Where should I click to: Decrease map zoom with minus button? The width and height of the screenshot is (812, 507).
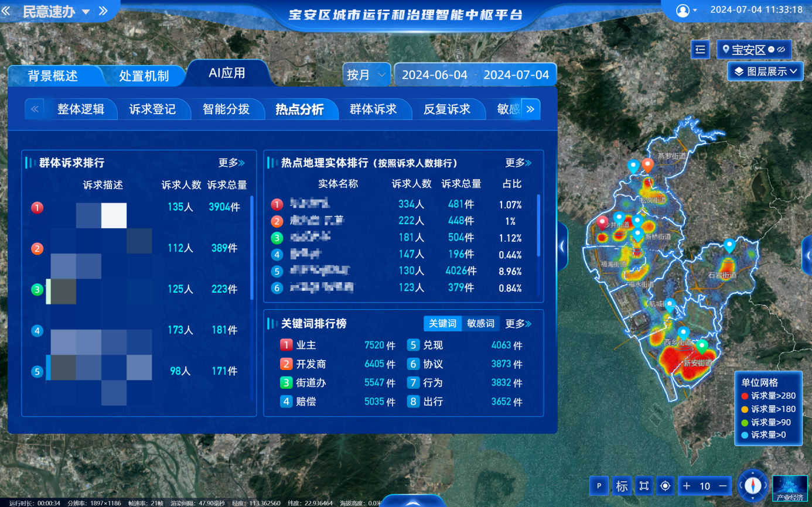click(723, 486)
